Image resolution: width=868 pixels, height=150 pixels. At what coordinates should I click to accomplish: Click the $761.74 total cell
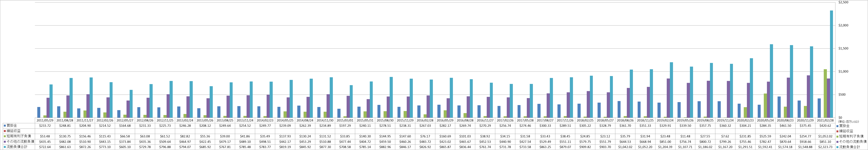click(485, 147)
